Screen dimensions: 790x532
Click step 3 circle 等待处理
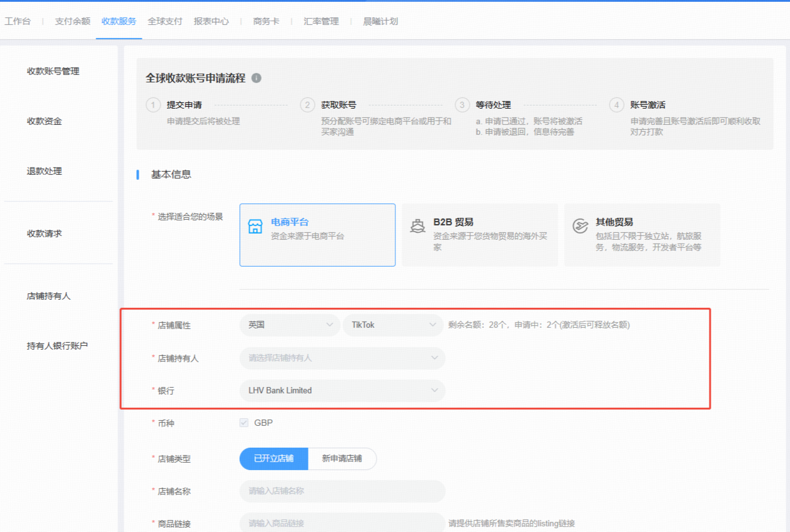point(462,105)
